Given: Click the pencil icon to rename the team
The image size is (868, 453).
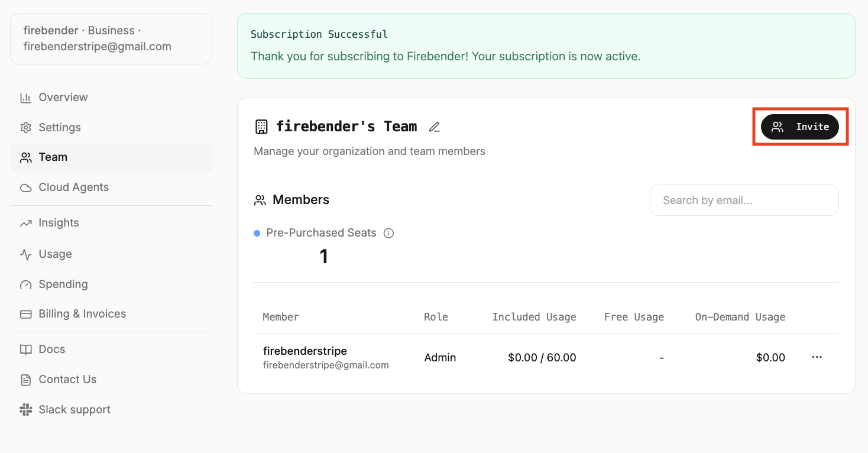Looking at the screenshot, I should click(435, 127).
